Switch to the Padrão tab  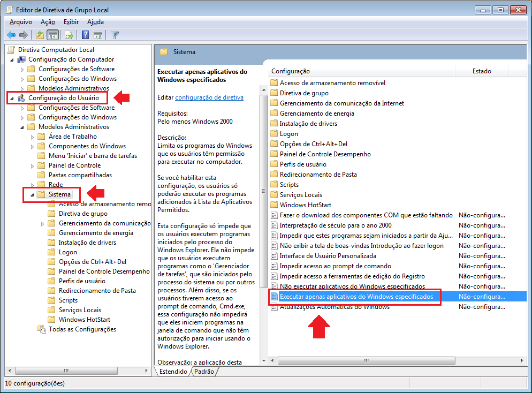(x=204, y=371)
